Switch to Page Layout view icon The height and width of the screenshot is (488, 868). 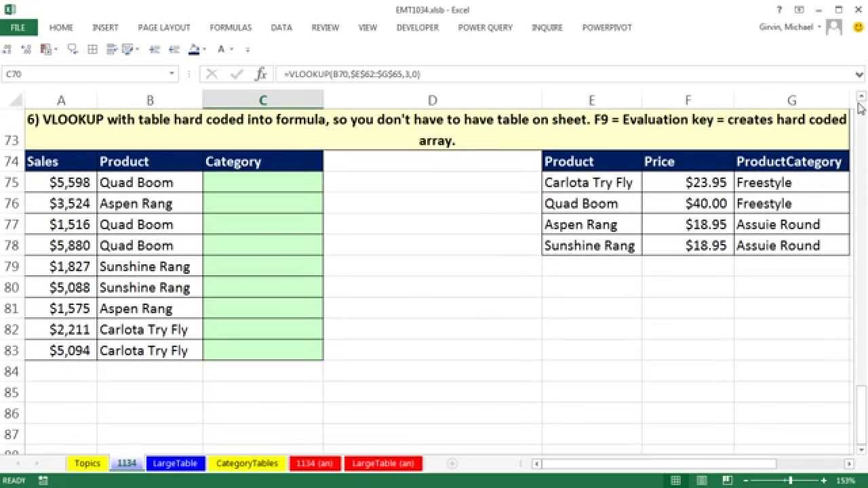pyautogui.click(x=702, y=481)
